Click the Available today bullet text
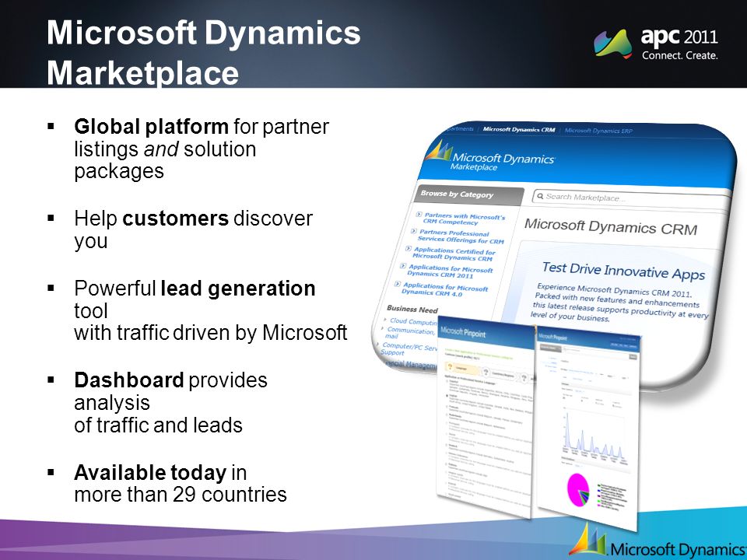Viewport: 747px width, 560px height. click(180, 483)
